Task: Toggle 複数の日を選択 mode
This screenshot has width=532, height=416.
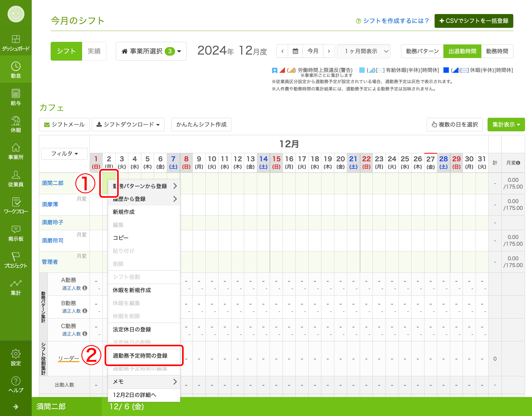Action: coord(455,125)
